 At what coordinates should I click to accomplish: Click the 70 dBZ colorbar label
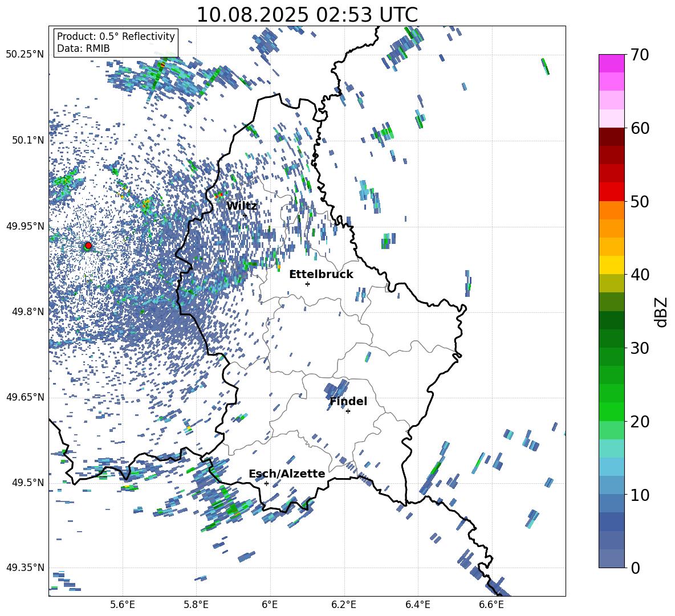[639, 55]
